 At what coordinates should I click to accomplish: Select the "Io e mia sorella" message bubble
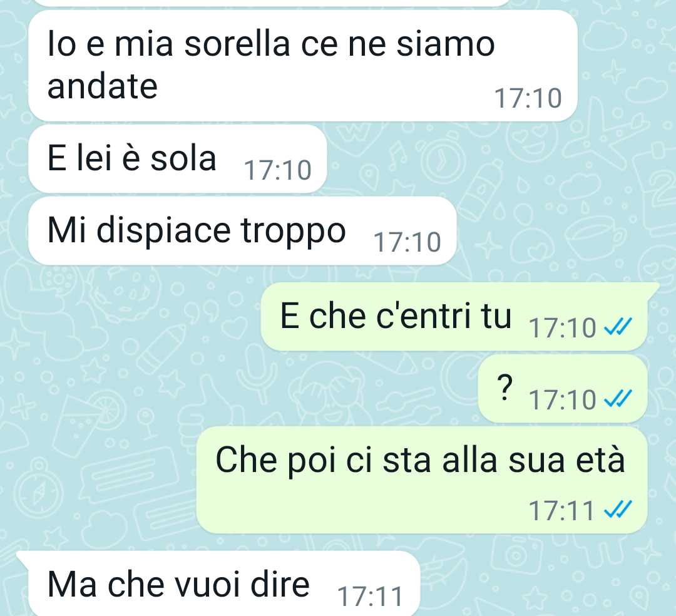pos(303,66)
